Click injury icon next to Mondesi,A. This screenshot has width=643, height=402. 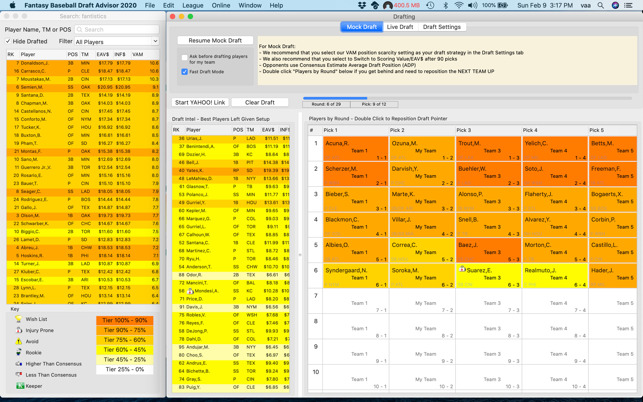(190, 291)
